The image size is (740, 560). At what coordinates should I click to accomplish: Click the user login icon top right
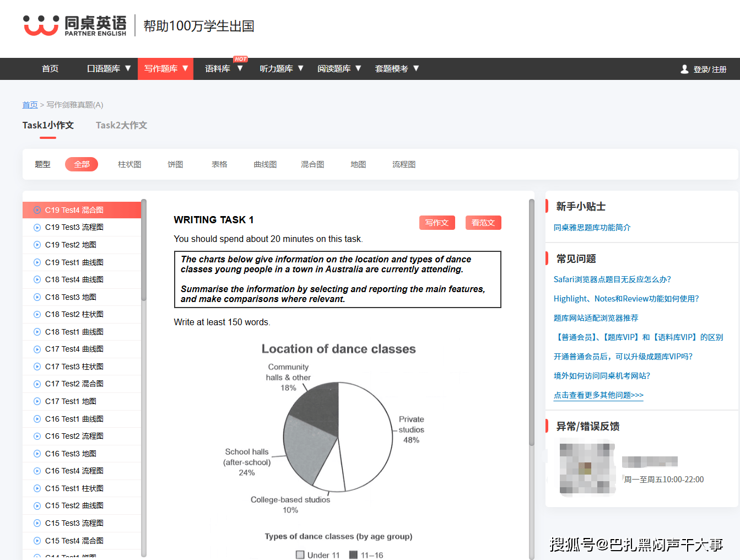(x=684, y=68)
